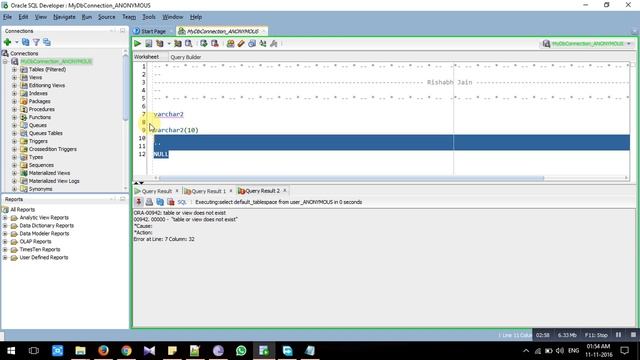The width and height of the screenshot is (640, 360).
Task: Select the Worksheet tab
Action: [147, 57]
